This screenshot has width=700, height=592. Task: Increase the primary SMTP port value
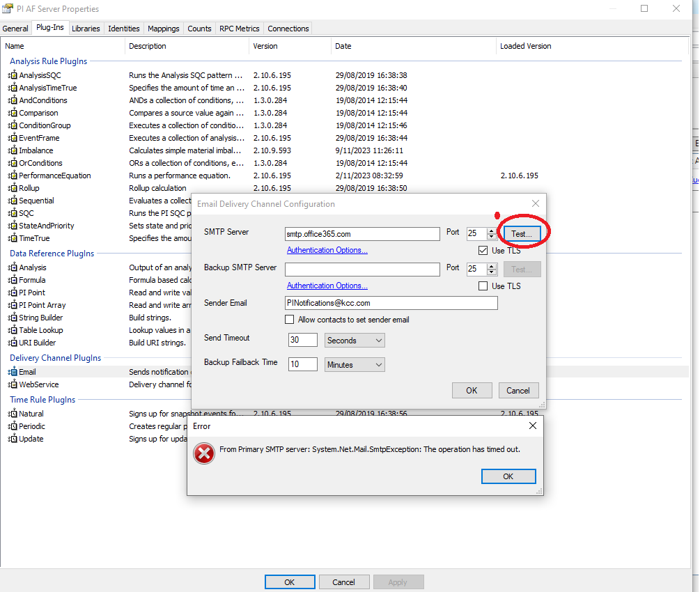click(492, 231)
